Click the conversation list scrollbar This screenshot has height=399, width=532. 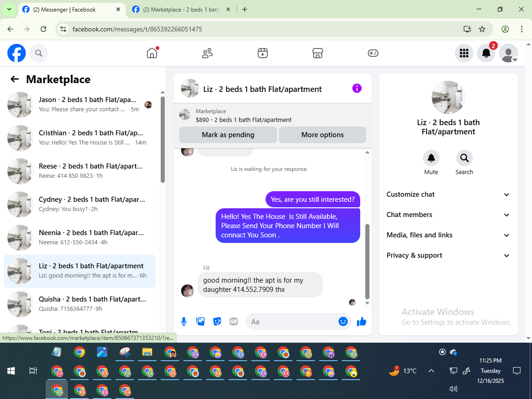click(x=163, y=140)
